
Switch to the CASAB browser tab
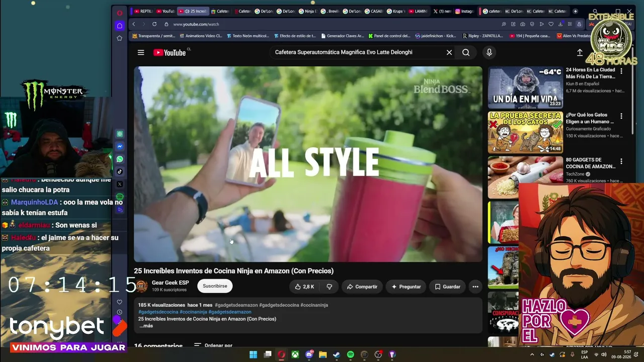(374, 11)
